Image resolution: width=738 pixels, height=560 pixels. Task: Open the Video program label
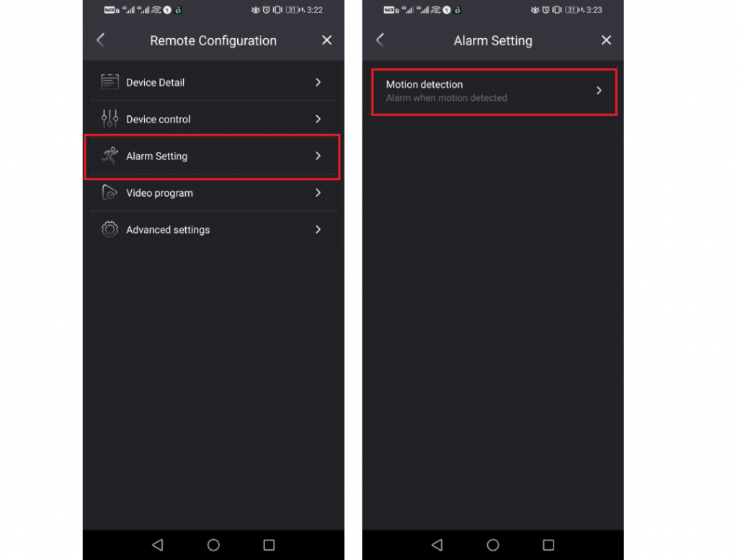159,193
